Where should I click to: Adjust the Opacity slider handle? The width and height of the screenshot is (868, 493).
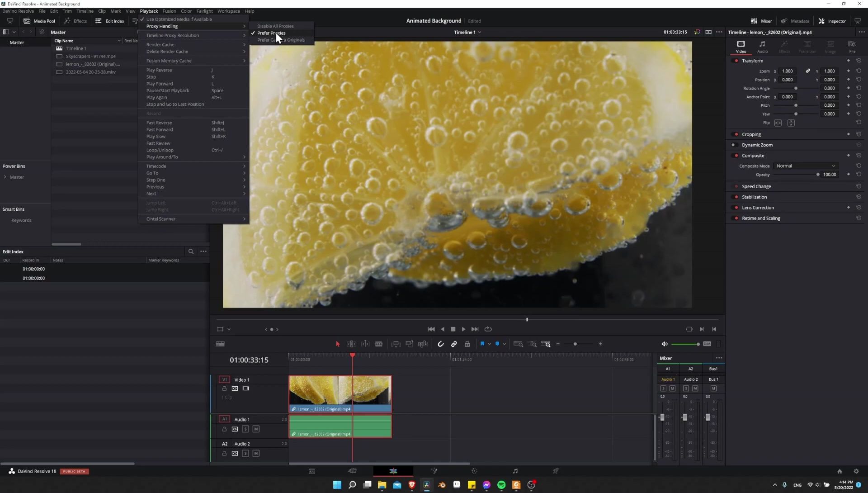point(818,175)
